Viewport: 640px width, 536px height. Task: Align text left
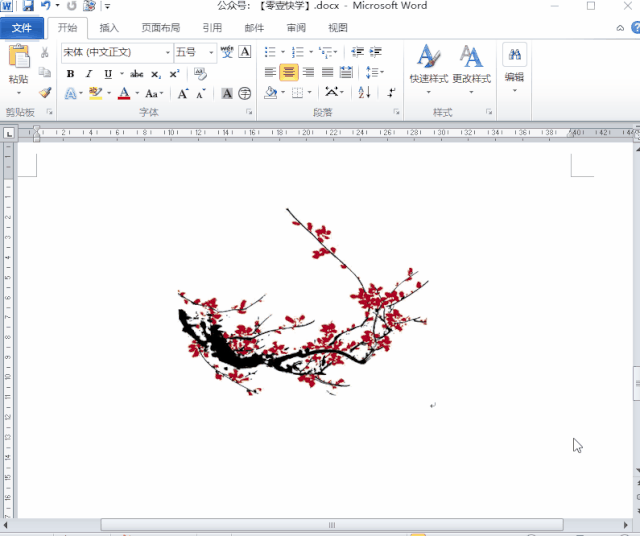(x=270, y=72)
